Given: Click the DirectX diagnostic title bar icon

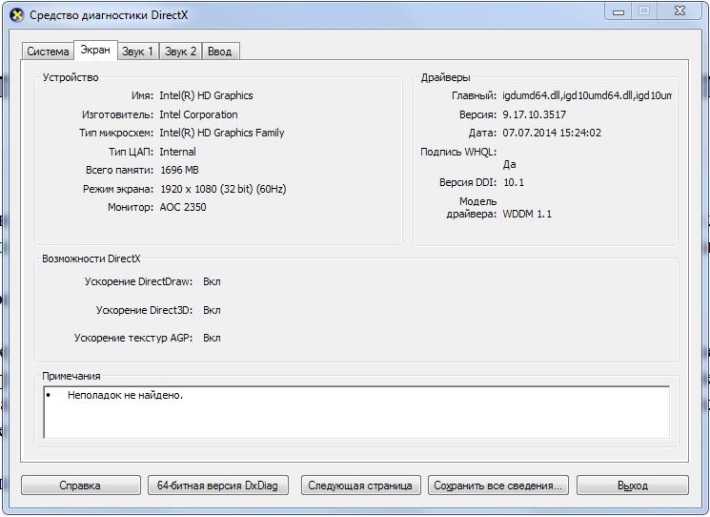Looking at the screenshot, I should click(x=15, y=17).
